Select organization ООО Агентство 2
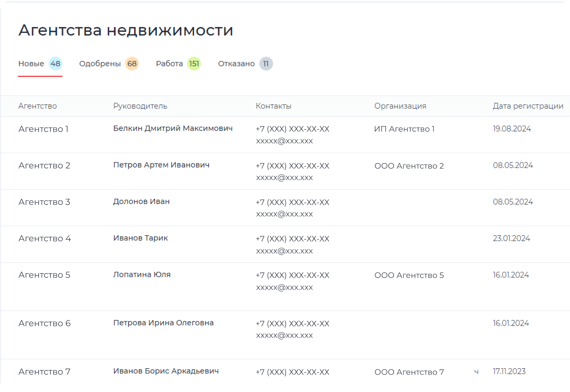The width and height of the screenshot is (570, 392). coord(409,166)
